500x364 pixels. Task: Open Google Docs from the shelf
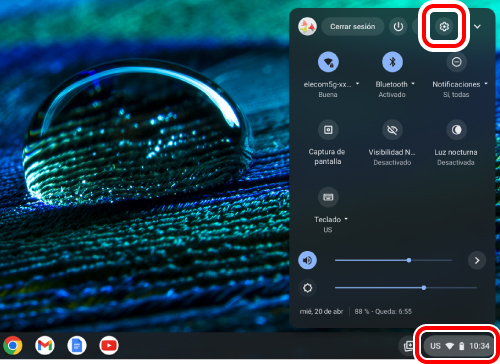(x=77, y=345)
